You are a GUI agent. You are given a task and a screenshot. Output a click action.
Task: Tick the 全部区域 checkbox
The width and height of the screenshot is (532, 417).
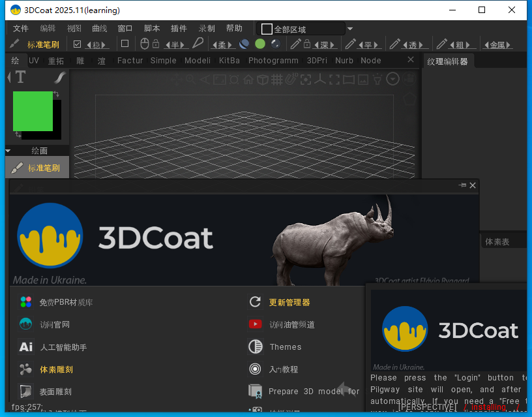267,29
